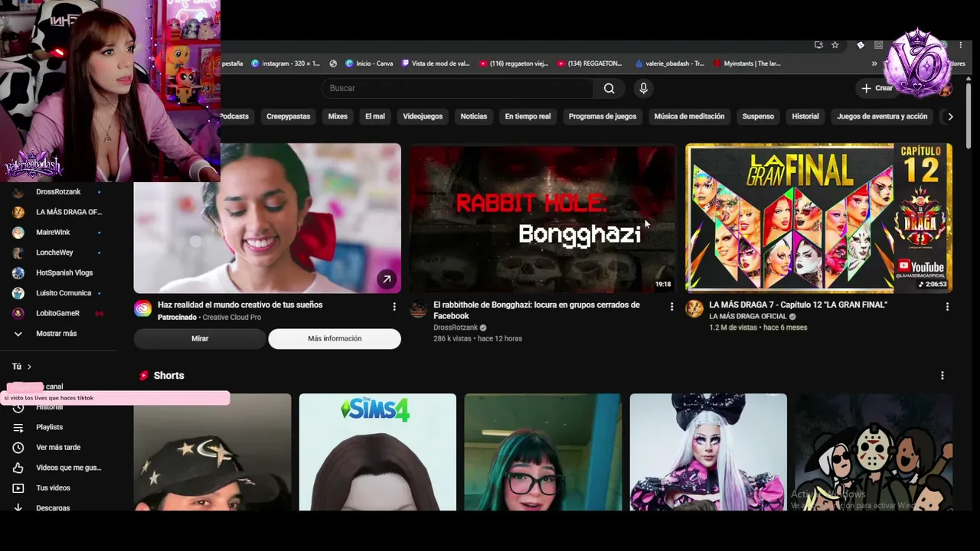Open the Bongghazi video title link

(537, 310)
